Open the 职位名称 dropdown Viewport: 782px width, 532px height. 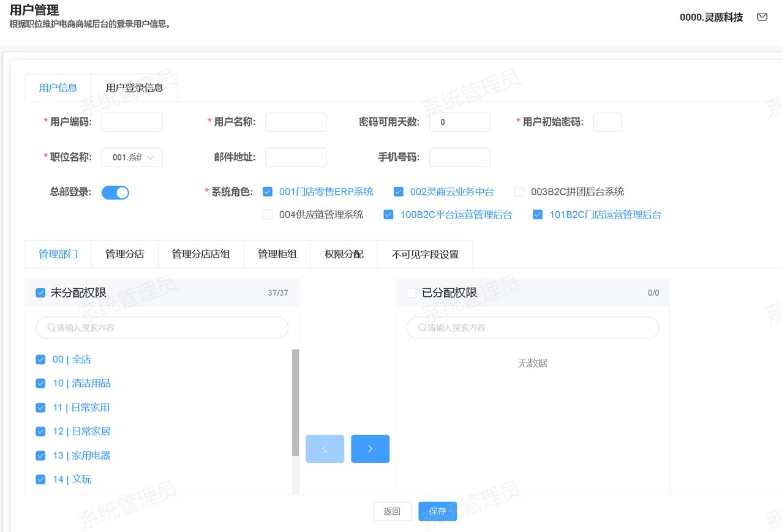132,157
